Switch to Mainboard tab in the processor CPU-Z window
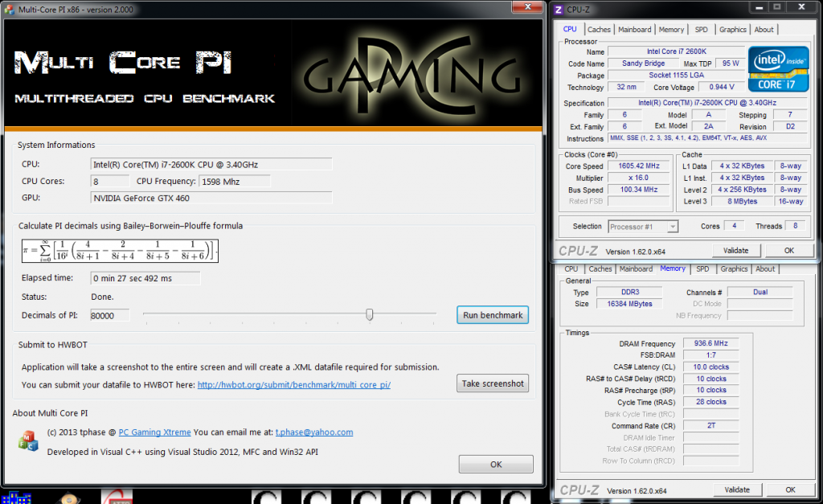The width and height of the screenshot is (823, 504). 635,30
